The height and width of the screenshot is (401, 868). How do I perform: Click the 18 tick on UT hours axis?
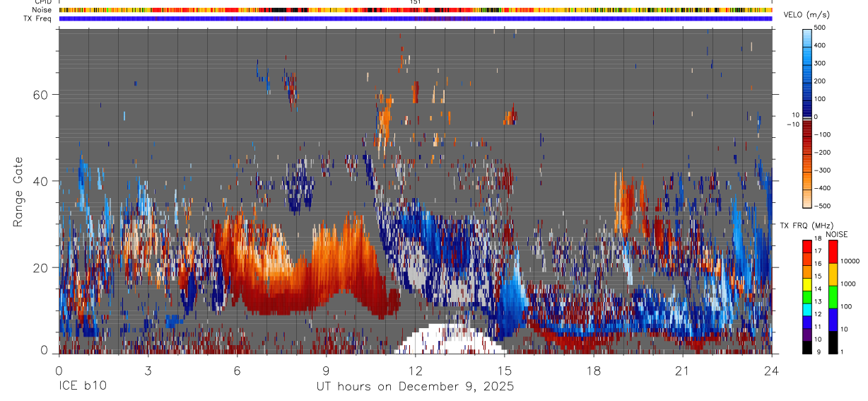(593, 371)
